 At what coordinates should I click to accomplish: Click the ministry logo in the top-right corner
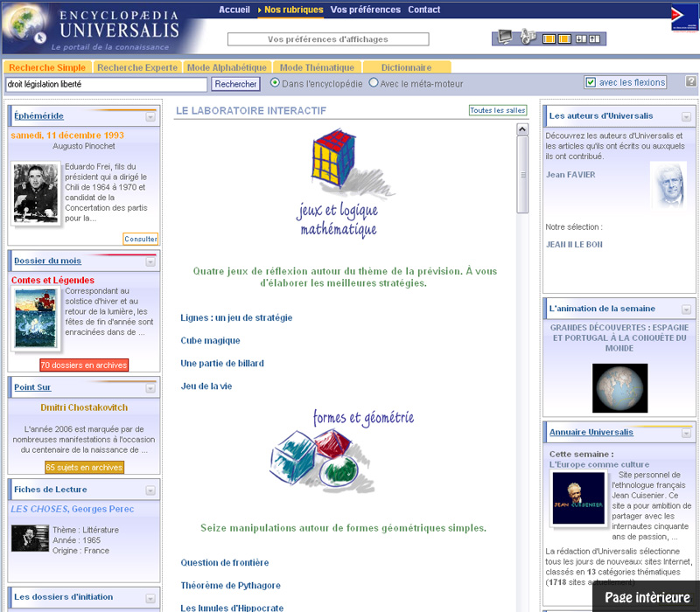[x=684, y=17]
